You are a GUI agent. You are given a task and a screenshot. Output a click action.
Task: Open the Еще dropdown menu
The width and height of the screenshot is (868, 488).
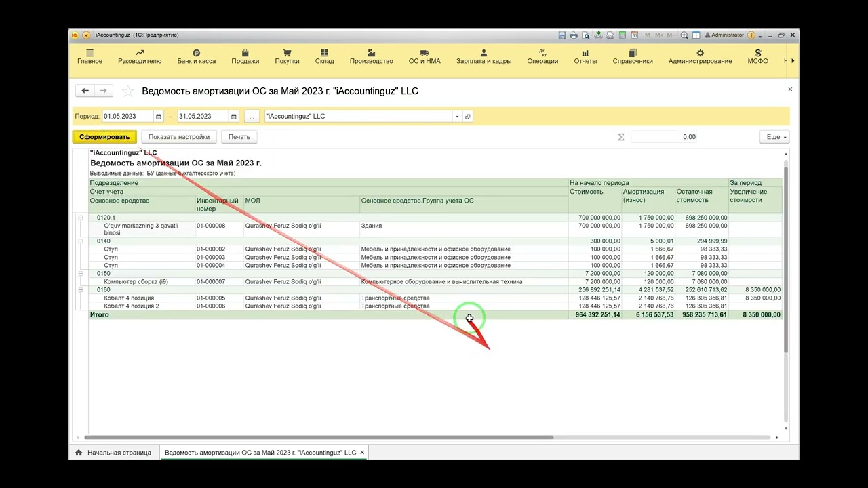774,137
